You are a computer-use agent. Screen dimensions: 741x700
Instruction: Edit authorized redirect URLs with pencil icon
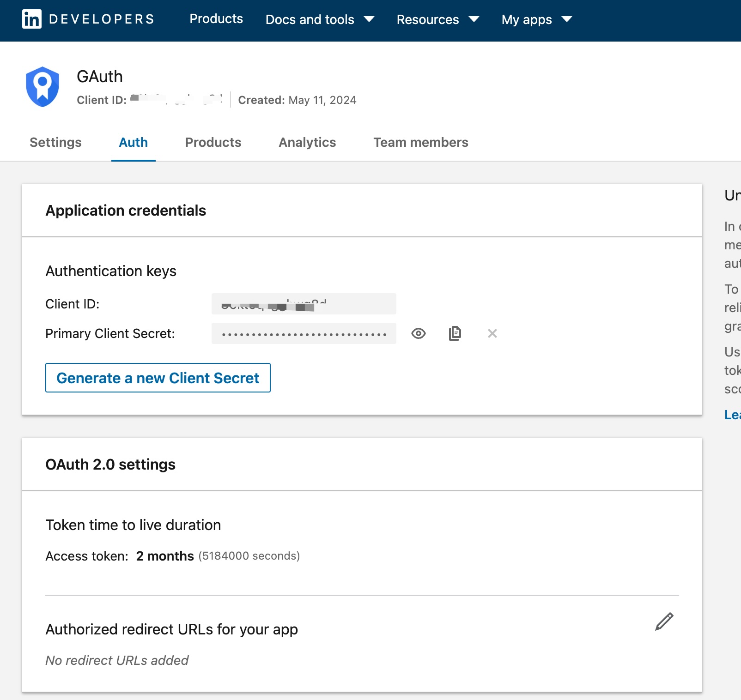664,622
